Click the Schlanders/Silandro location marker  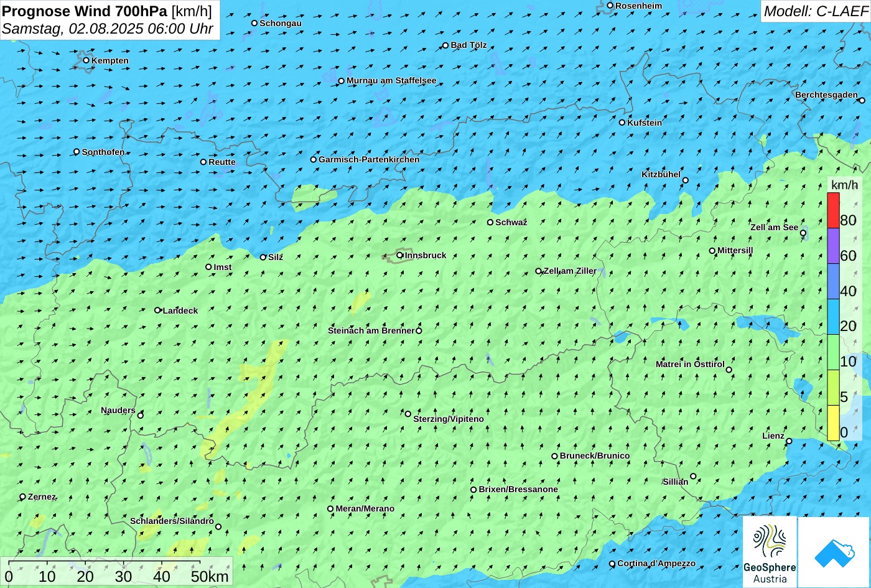tap(218, 527)
